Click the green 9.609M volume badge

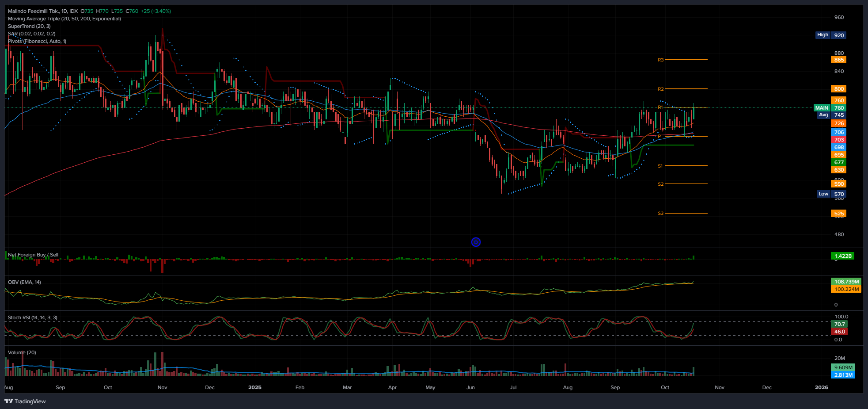point(843,367)
